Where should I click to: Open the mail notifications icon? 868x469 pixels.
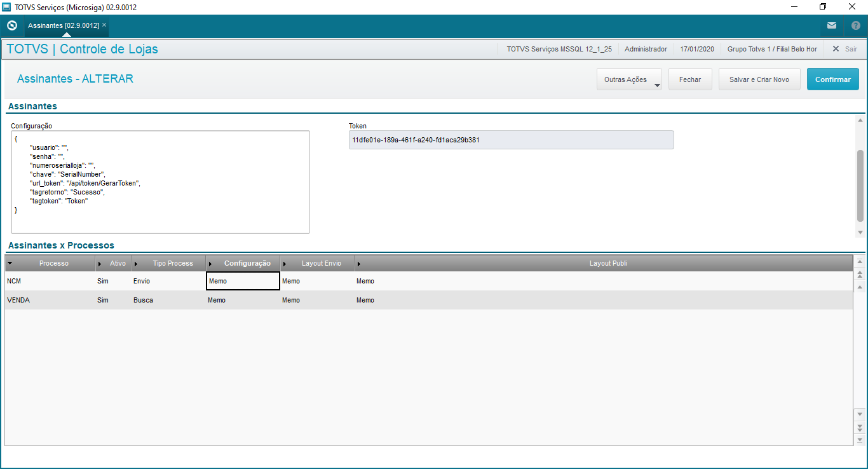(x=832, y=26)
